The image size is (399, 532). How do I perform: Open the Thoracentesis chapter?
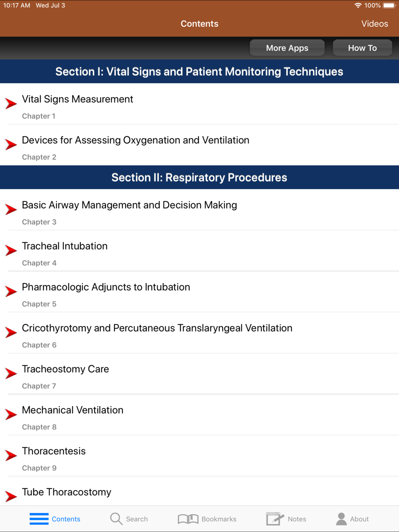(x=54, y=451)
